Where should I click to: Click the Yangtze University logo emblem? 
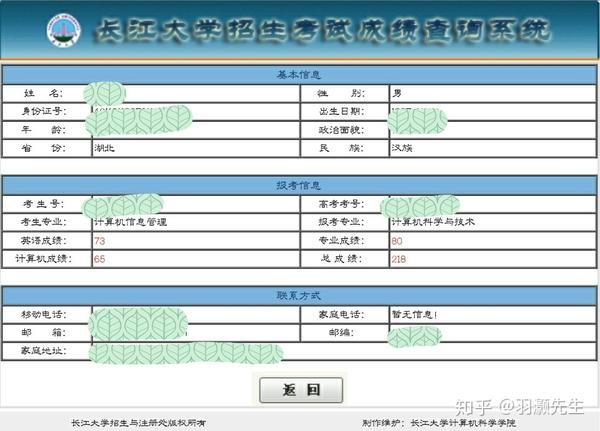coord(64,30)
